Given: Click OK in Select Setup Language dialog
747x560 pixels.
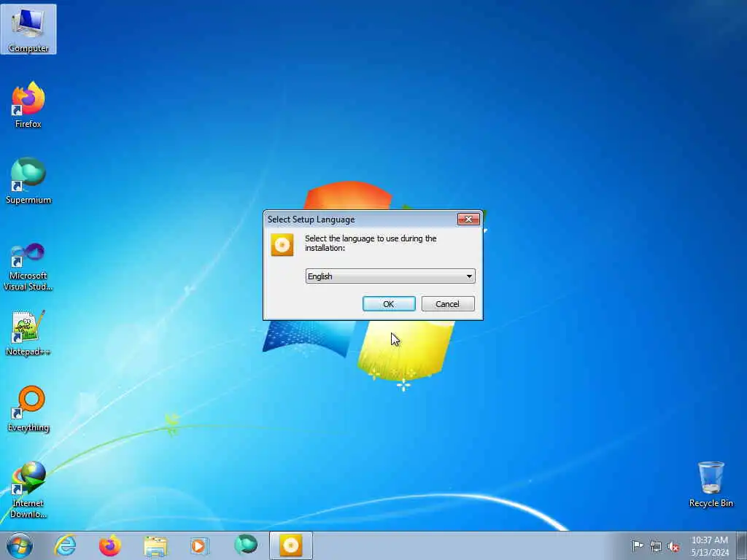Looking at the screenshot, I should click(x=389, y=304).
